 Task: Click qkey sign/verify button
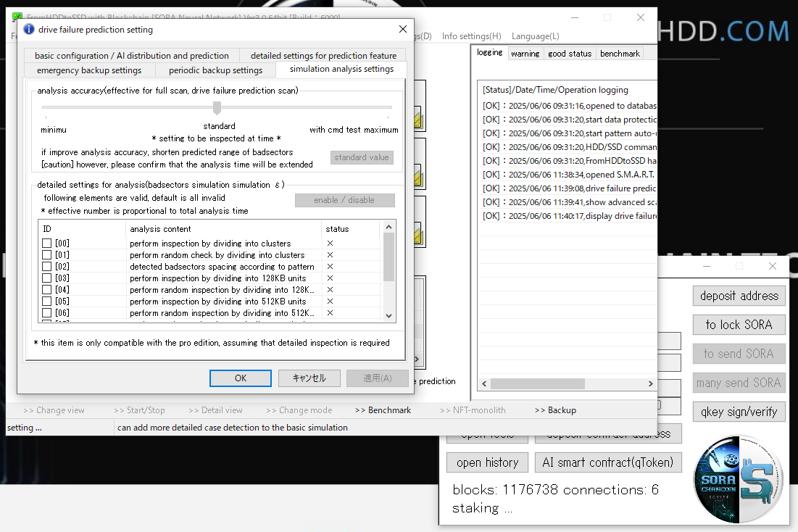click(739, 412)
